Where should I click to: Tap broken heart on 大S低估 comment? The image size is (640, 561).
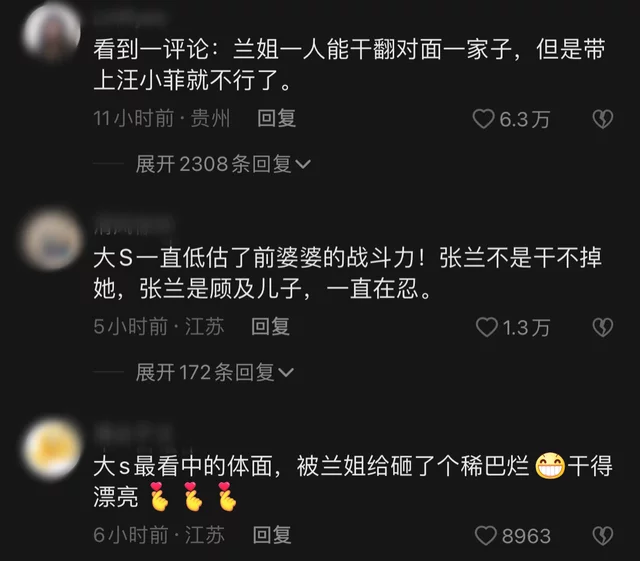tap(603, 327)
